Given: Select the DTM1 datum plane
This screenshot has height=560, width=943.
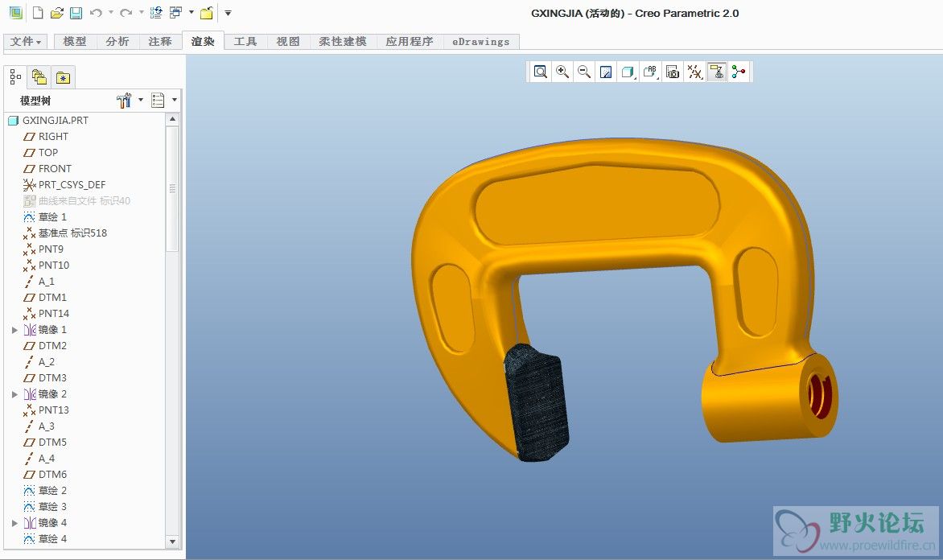Looking at the screenshot, I should tap(45, 297).
